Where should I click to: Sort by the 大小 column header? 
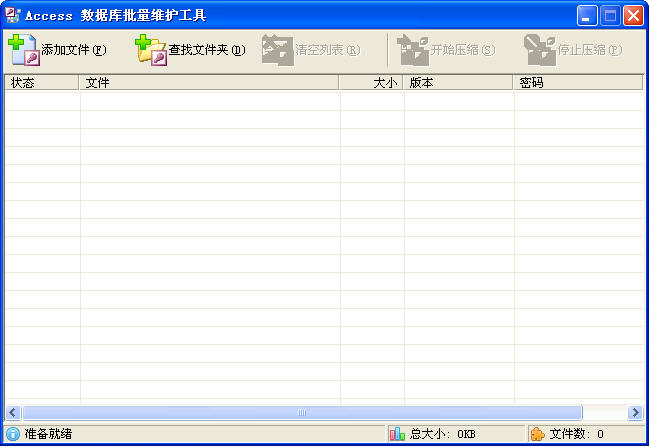tap(371, 83)
